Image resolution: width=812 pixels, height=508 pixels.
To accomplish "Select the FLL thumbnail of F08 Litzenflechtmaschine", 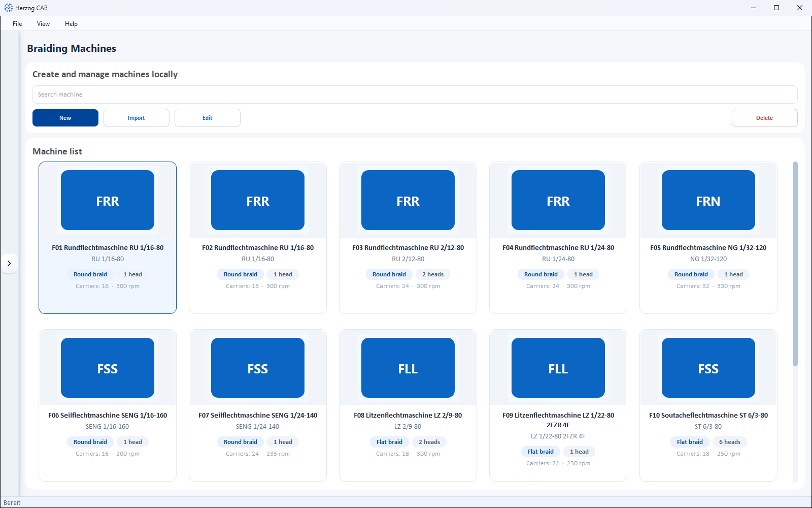I will tap(408, 368).
